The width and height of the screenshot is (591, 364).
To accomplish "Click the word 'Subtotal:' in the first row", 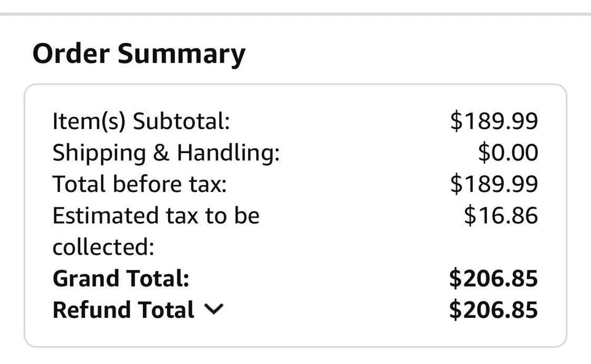I will 182,121.
